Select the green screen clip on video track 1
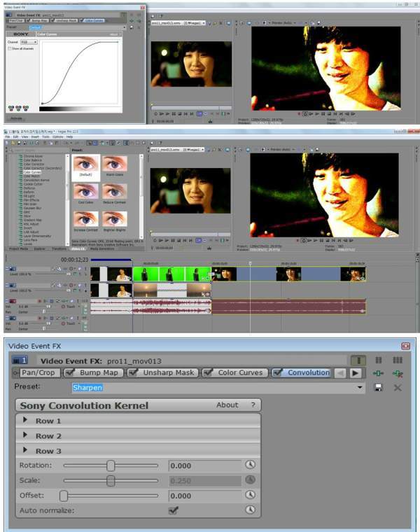This screenshot has height=532, width=420. (171, 274)
